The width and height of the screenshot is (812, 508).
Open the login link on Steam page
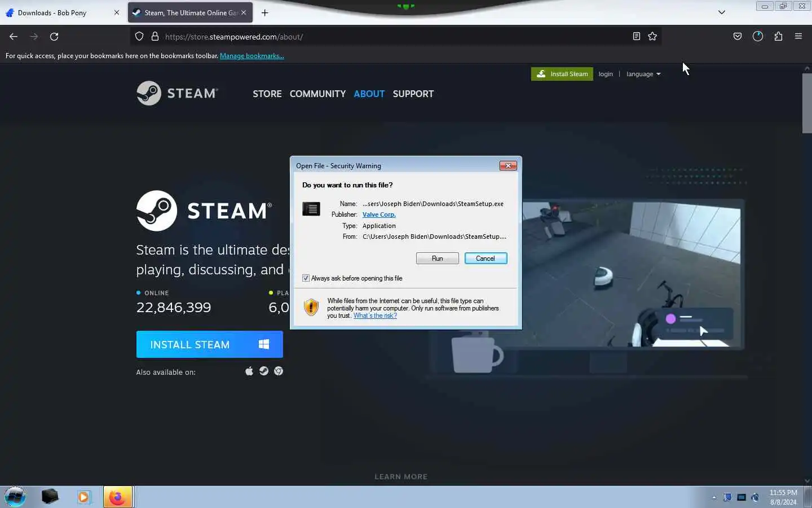[x=606, y=74]
